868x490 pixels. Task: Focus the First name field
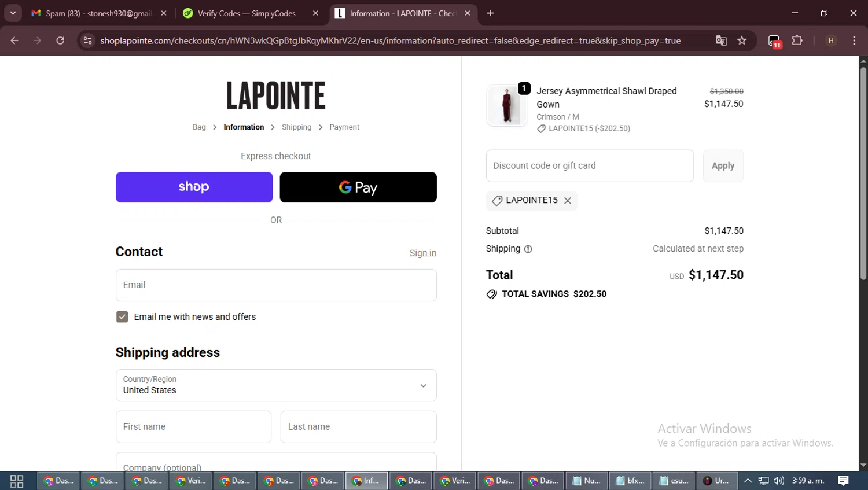(193, 427)
